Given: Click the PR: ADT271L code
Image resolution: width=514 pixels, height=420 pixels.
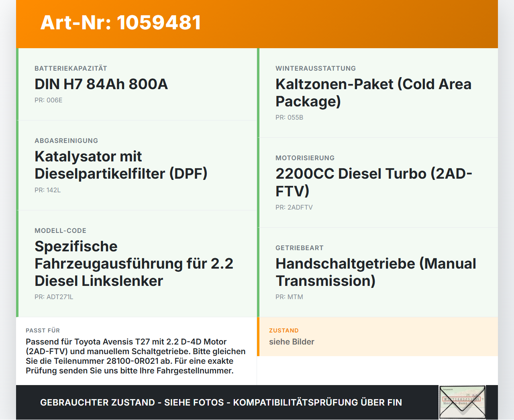Looking at the screenshot, I should pyautogui.click(x=54, y=297).
